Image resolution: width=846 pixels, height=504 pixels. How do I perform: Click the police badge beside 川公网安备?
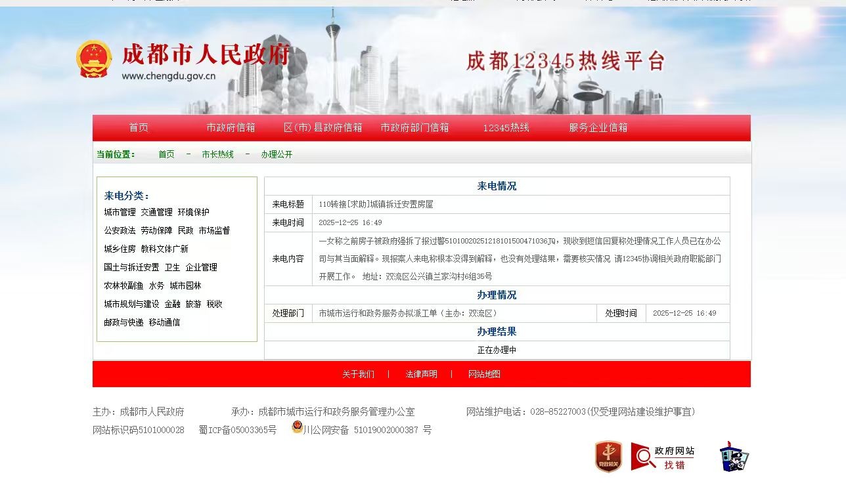[x=297, y=427]
